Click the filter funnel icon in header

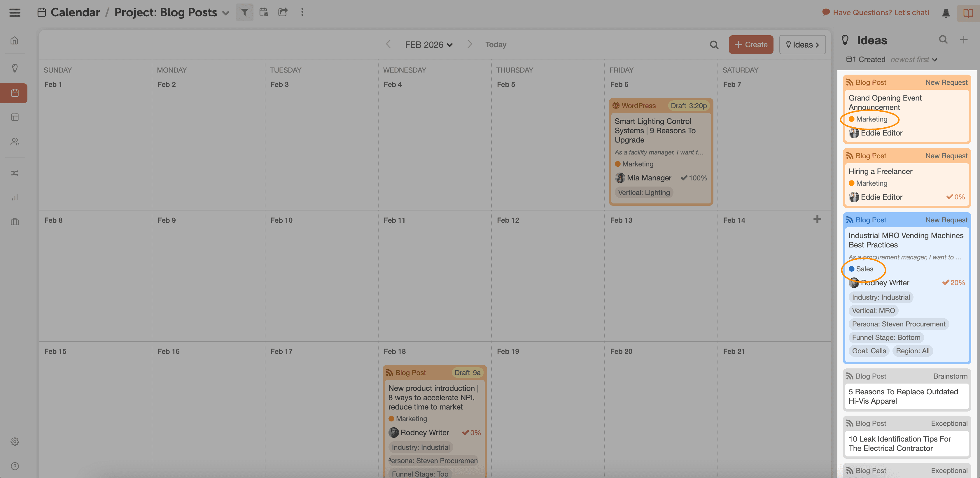point(244,12)
